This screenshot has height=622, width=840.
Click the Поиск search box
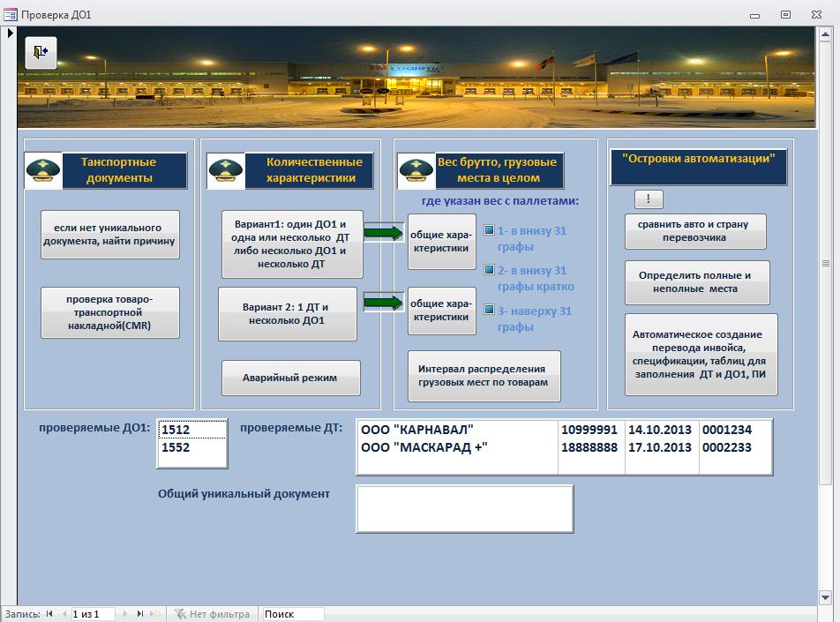tap(292, 614)
